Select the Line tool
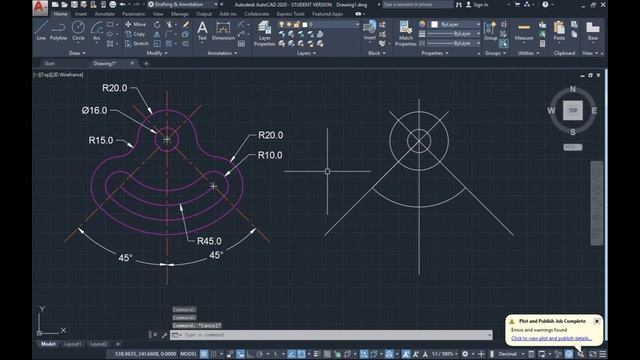The height and width of the screenshot is (360, 640). pos(41,31)
